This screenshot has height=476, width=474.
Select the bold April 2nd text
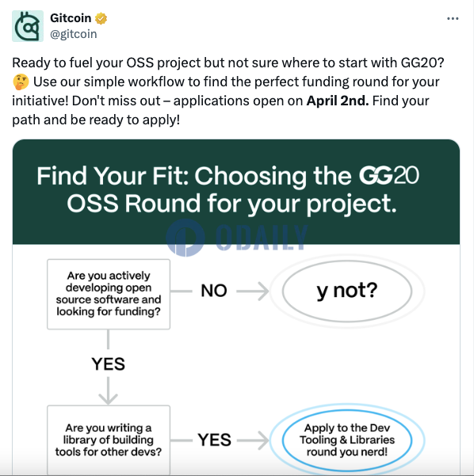click(338, 101)
